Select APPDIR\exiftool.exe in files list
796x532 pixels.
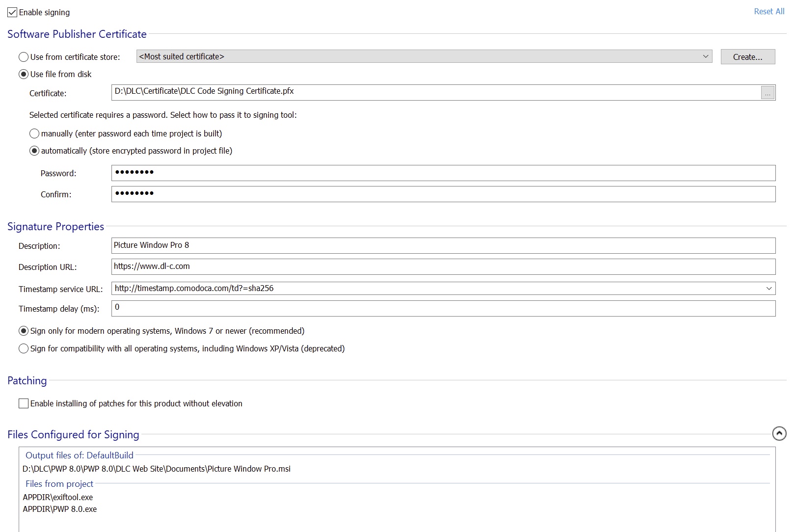[x=58, y=497]
